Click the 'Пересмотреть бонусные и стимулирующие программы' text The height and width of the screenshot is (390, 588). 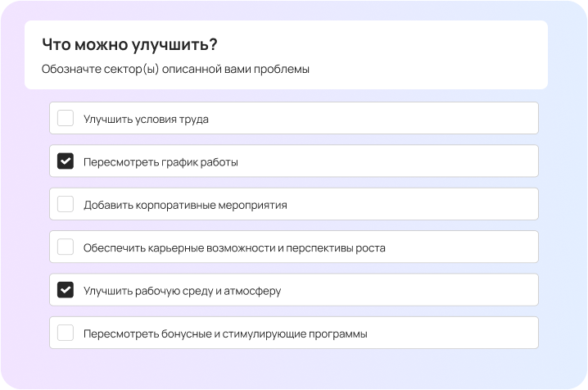click(x=225, y=333)
